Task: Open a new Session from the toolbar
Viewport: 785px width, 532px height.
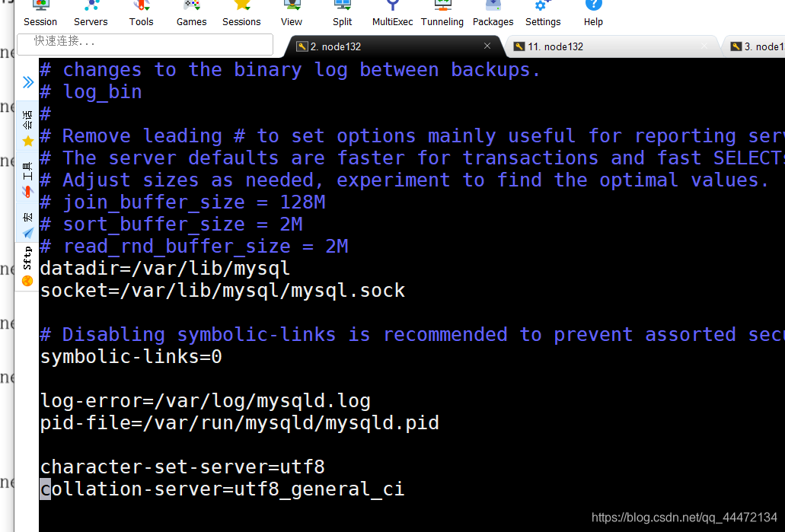Action: coord(40,13)
